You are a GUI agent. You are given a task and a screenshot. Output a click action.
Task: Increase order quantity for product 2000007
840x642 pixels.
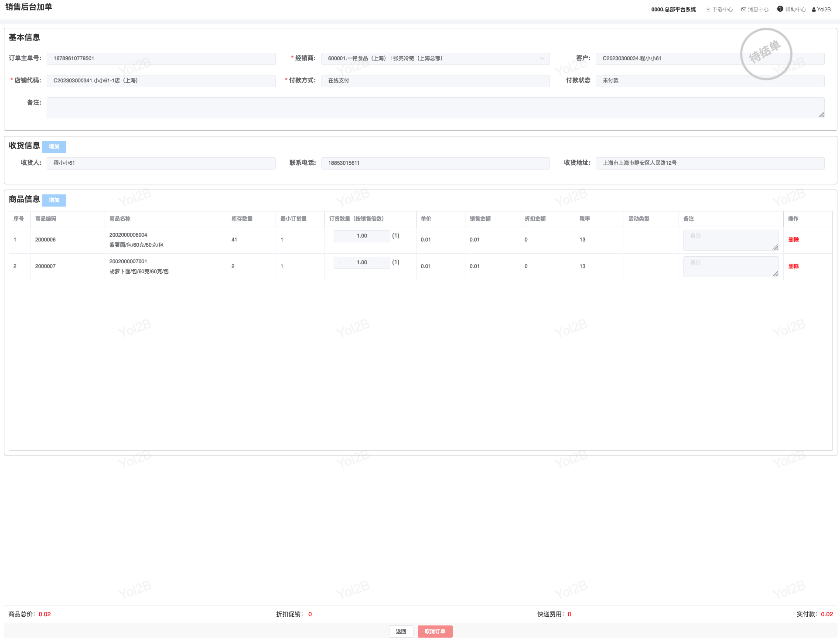384,262
